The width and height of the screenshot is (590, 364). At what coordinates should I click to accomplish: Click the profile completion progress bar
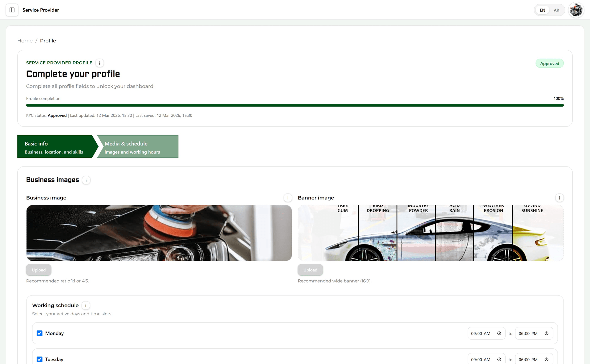[x=295, y=105]
